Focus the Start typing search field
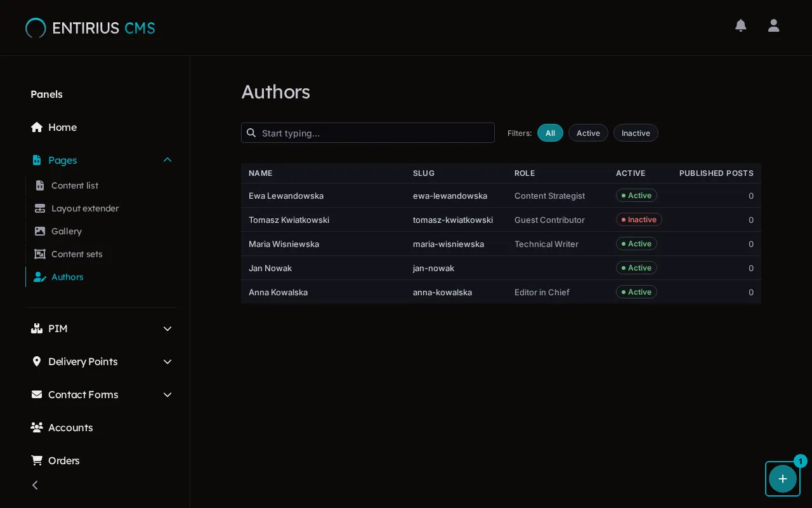Image resolution: width=812 pixels, height=508 pixels. [368, 133]
